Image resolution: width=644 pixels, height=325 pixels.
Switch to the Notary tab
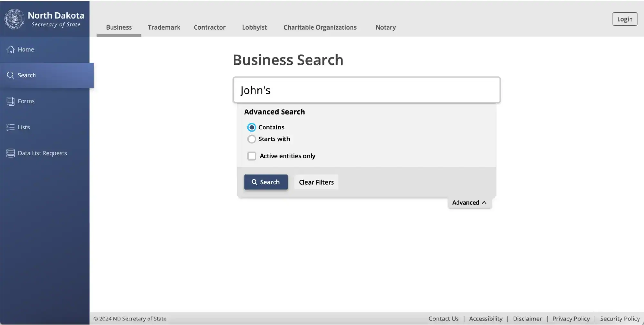[385, 27]
